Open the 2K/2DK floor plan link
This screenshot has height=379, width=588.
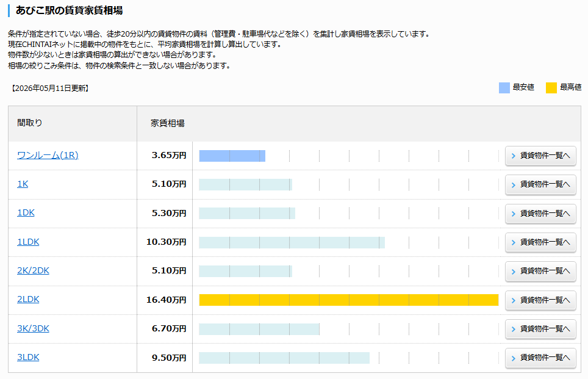pyautogui.click(x=33, y=270)
